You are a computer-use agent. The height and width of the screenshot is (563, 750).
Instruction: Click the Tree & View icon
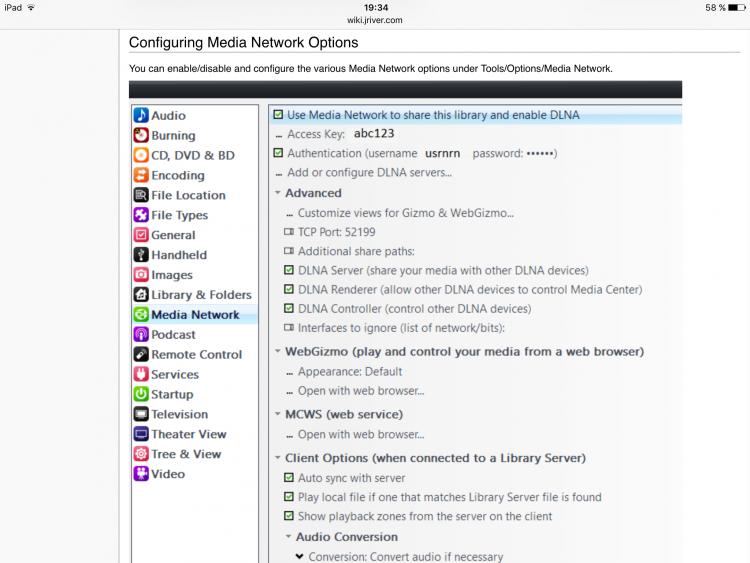(141, 454)
